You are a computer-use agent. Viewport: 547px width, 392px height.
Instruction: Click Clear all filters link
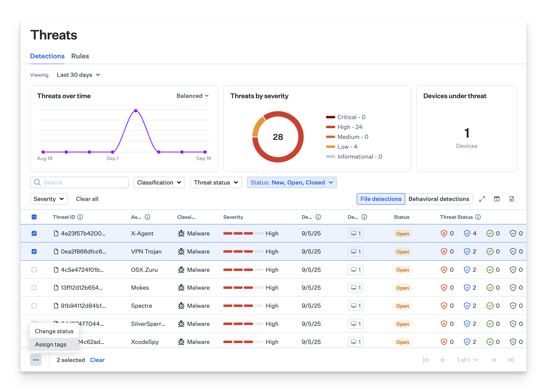87,199
